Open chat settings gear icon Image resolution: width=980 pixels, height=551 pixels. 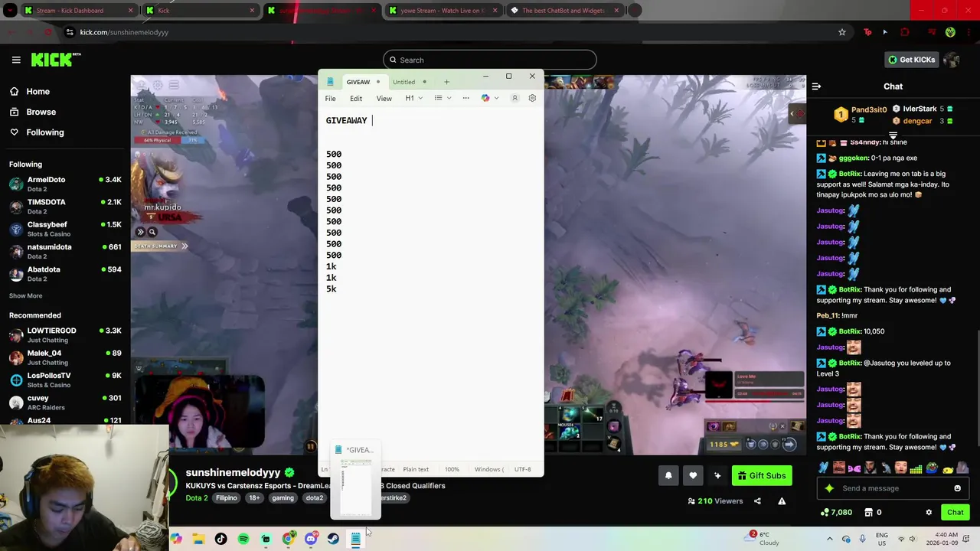[929, 512]
